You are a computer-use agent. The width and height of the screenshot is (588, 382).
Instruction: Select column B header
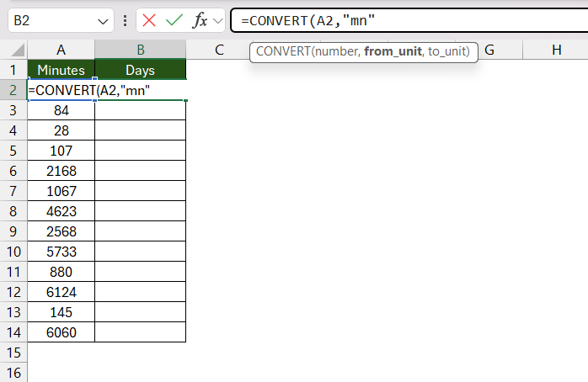pyautogui.click(x=140, y=50)
